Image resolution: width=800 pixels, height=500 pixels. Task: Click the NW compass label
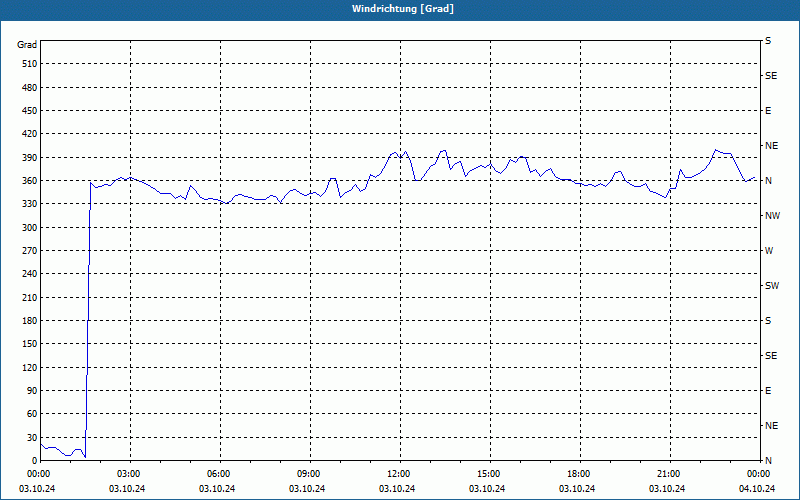coord(772,216)
